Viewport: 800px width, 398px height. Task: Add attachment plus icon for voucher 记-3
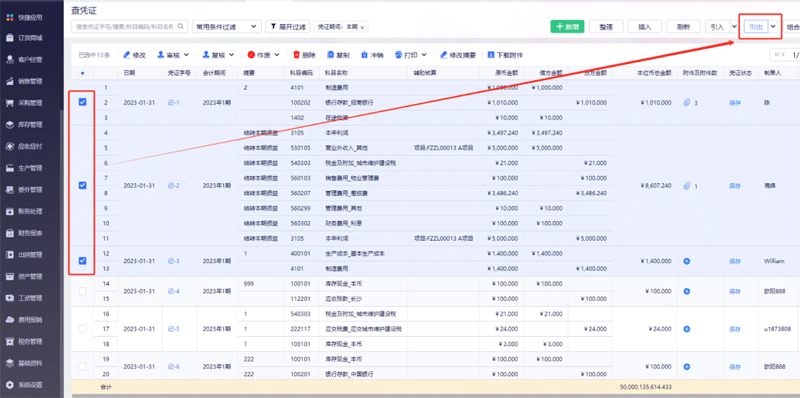pyautogui.click(x=686, y=261)
